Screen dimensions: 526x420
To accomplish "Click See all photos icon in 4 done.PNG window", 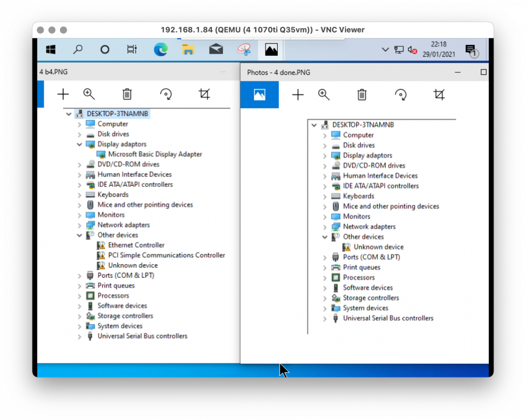I will (x=259, y=95).
